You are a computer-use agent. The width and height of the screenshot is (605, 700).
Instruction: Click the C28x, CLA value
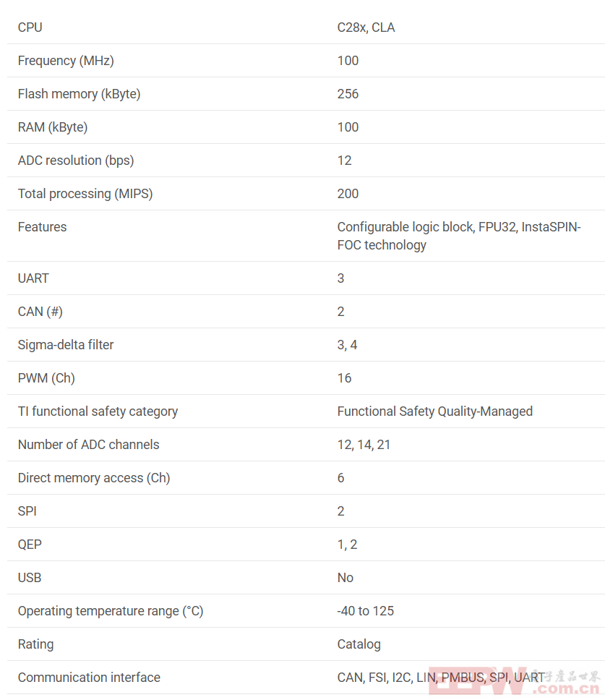pos(366,27)
